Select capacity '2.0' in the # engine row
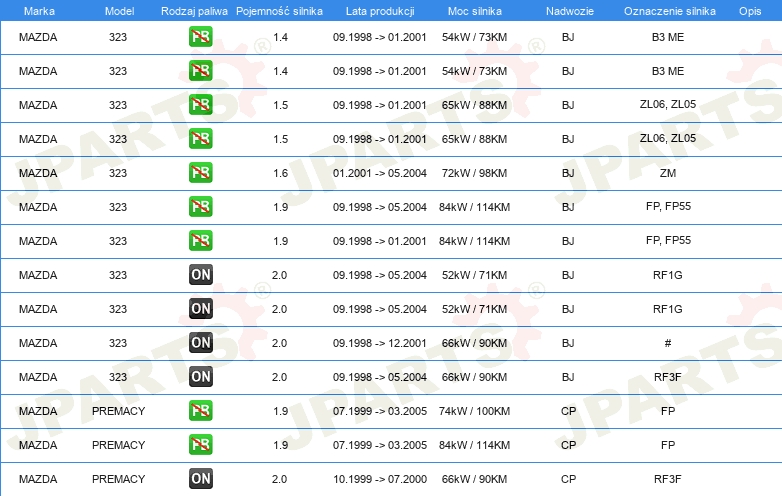This screenshot has height=496, width=782. pyautogui.click(x=279, y=343)
